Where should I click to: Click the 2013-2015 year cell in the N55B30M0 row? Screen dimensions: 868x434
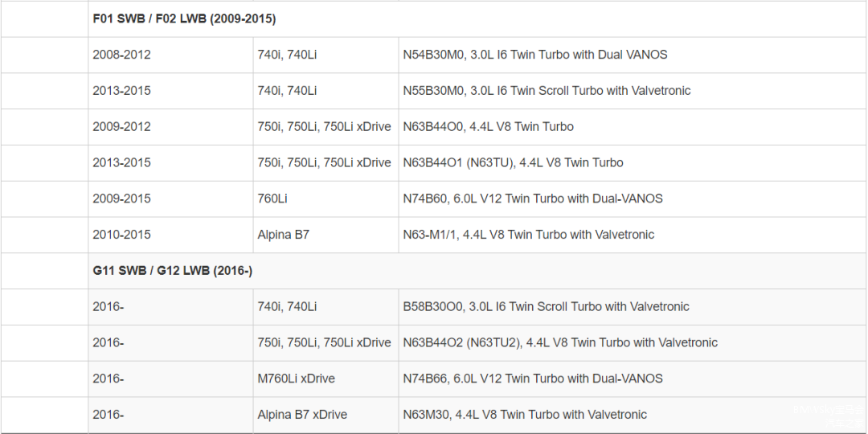pos(121,91)
